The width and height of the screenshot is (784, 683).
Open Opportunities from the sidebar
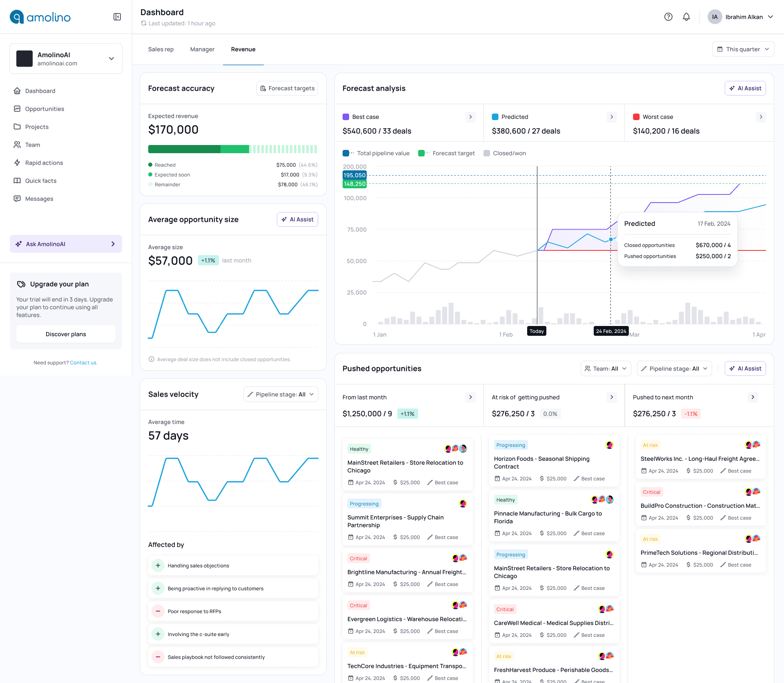click(x=44, y=109)
